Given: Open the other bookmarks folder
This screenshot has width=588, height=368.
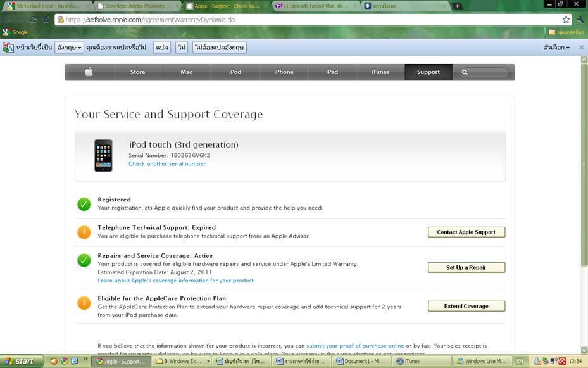Looking at the screenshot, I should coord(566,32).
